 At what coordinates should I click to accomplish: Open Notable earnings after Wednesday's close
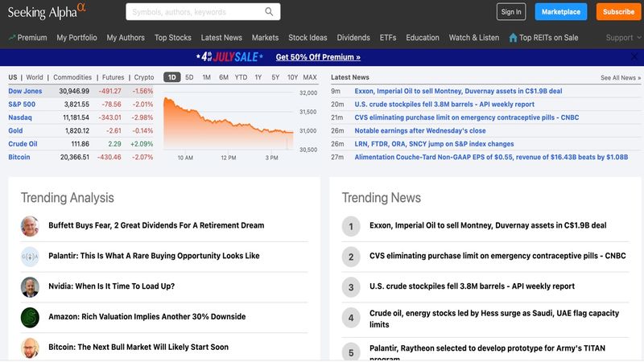(x=419, y=130)
